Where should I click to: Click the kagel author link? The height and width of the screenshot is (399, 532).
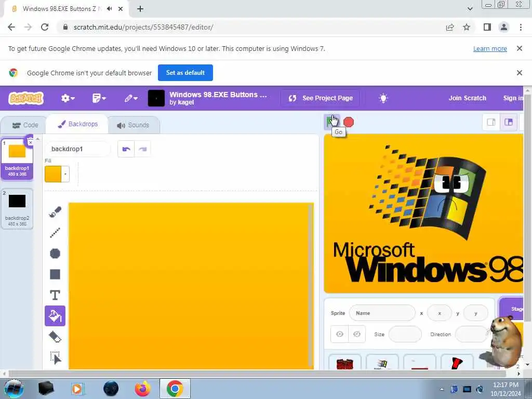(x=186, y=102)
